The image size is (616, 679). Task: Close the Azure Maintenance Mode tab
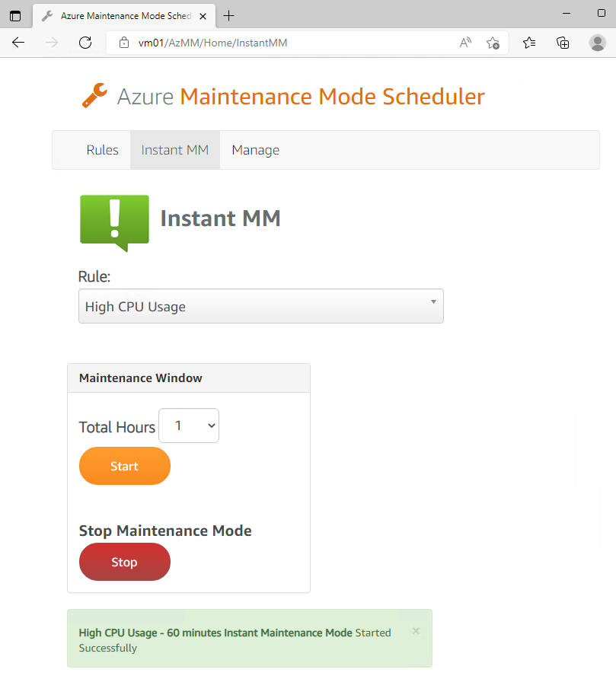(203, 17)
